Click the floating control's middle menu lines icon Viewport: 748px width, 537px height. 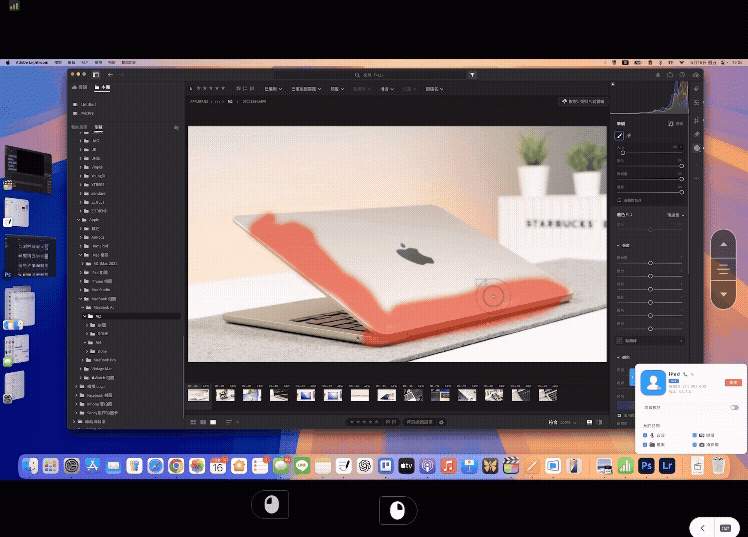[724, 269]
